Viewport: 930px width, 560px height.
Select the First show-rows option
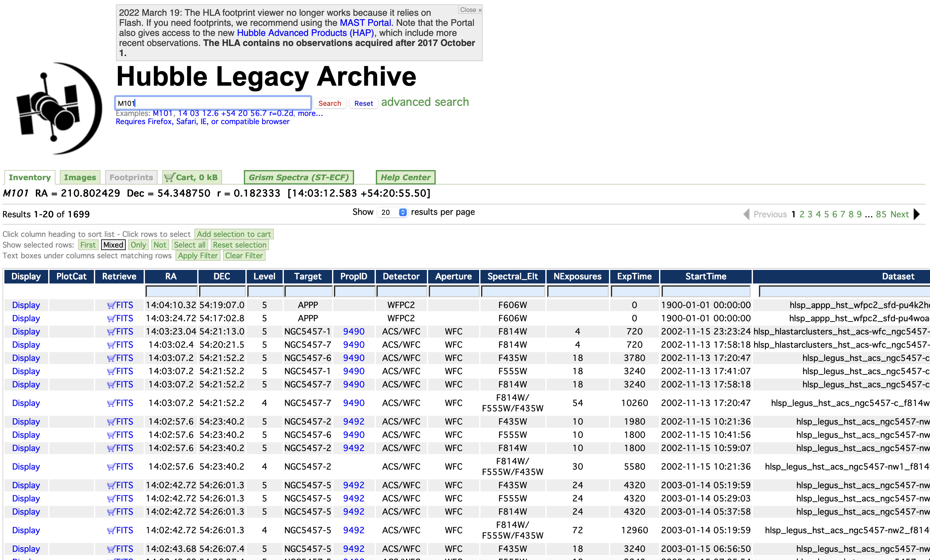[88, 245]
